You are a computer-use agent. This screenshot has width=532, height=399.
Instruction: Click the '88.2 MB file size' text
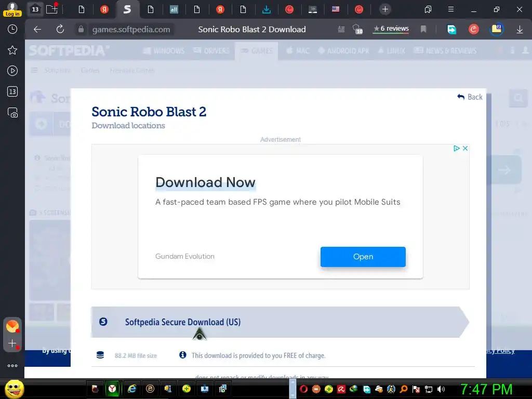(136, 355)
